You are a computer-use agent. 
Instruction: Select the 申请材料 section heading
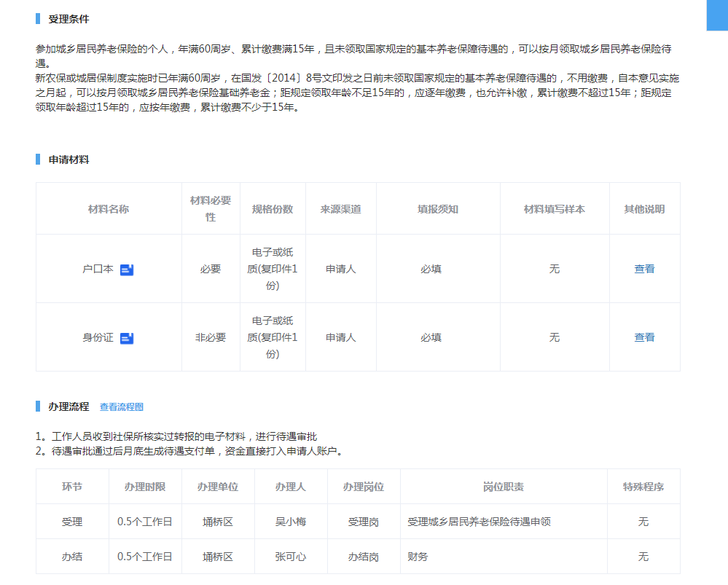[x=69, y=160]
